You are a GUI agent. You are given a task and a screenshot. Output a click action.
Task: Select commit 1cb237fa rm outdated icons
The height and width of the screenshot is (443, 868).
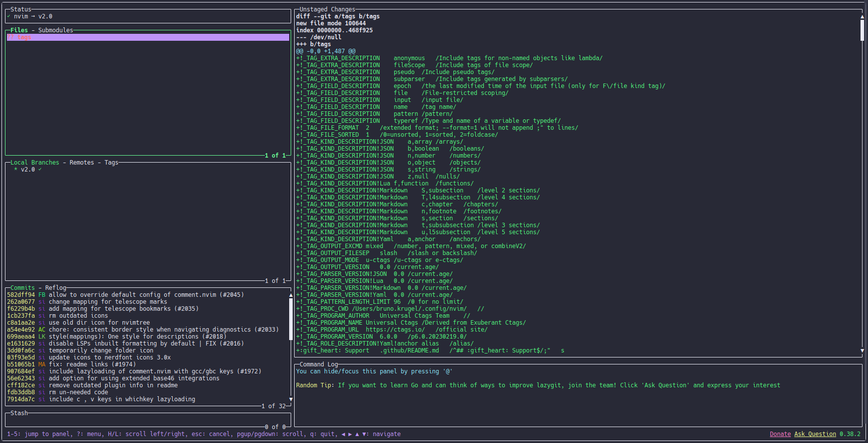[x=147, y=316]
